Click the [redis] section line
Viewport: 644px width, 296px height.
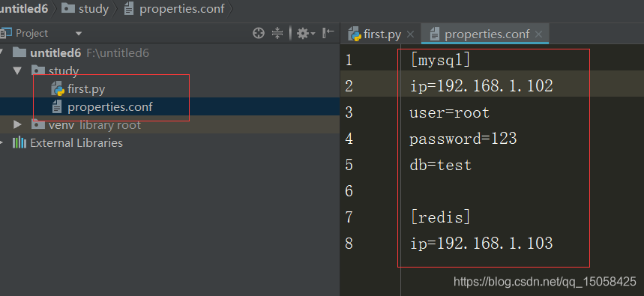tap(440, 217)
